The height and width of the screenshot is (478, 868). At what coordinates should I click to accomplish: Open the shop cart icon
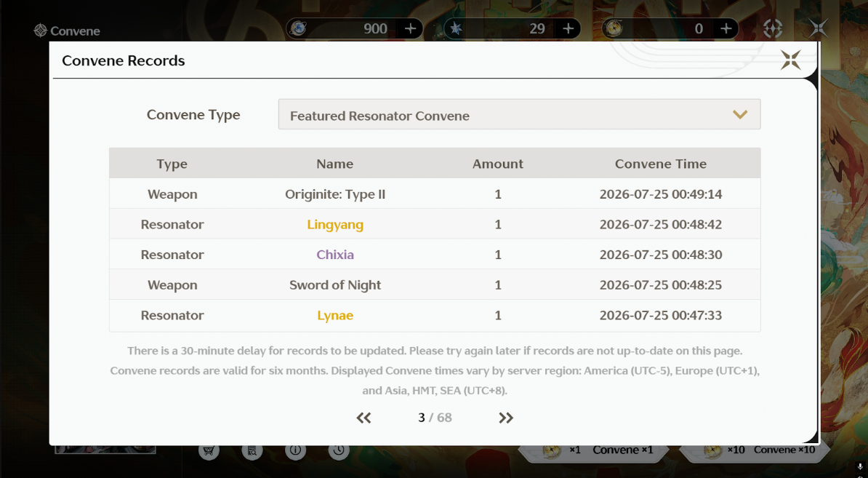click(209, 450)
